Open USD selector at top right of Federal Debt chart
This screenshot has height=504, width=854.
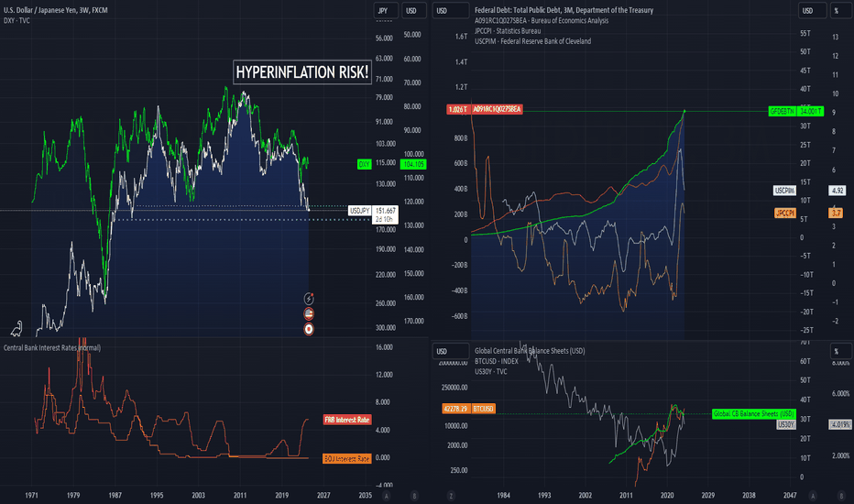point(812,11)
